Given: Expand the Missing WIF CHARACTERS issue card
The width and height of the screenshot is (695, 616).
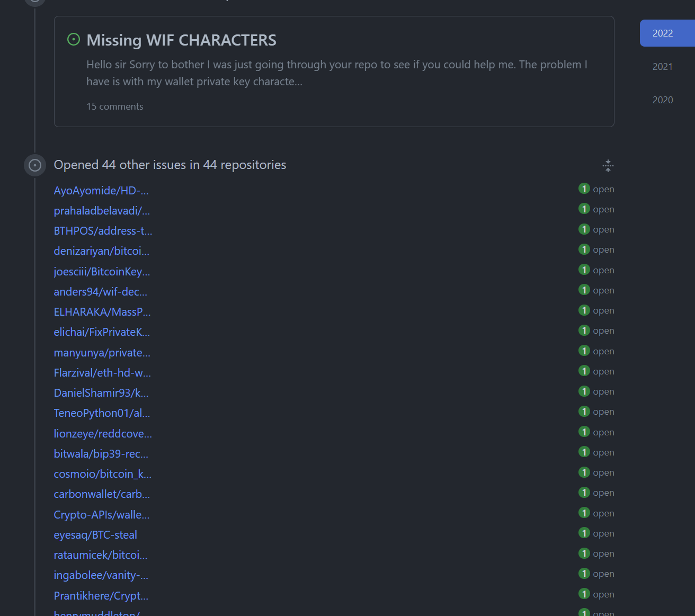Looking at the screenshot, I should click(181, 40).
